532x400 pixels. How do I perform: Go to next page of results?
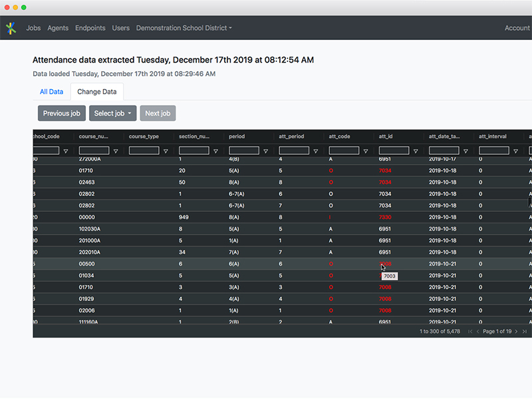(516, 331)
